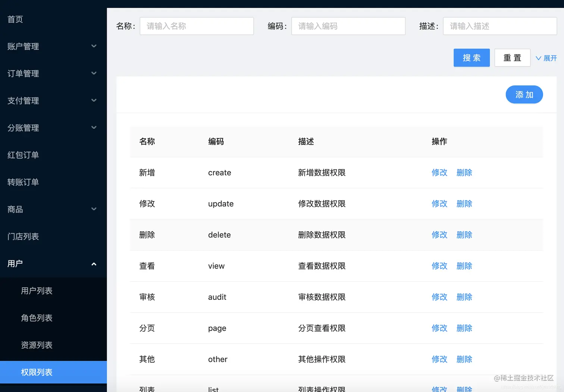Screen dimensions: 564x392
Task: Expand the 订单管理 sidebar menu
Action: 52,73
